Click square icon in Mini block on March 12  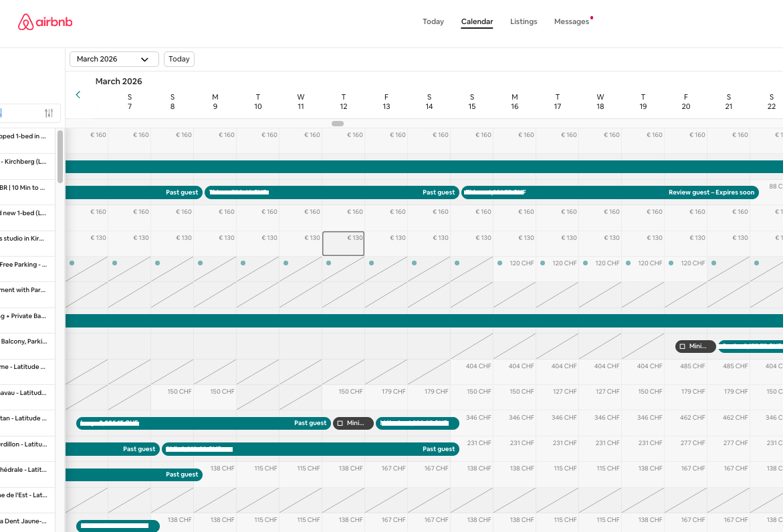[340, 423]
